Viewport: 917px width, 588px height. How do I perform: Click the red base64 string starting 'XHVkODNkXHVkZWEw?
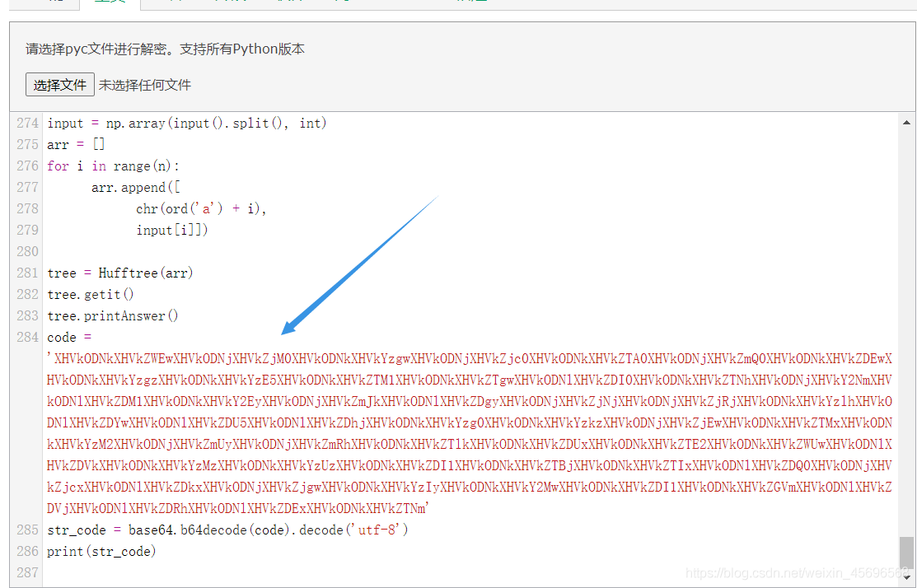coord(470,433)
